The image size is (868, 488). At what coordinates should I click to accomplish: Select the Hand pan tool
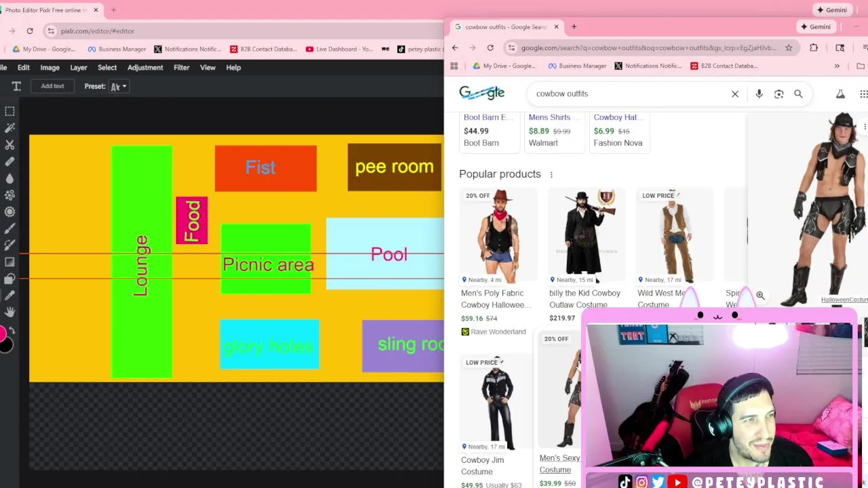[x=9, y=312]
